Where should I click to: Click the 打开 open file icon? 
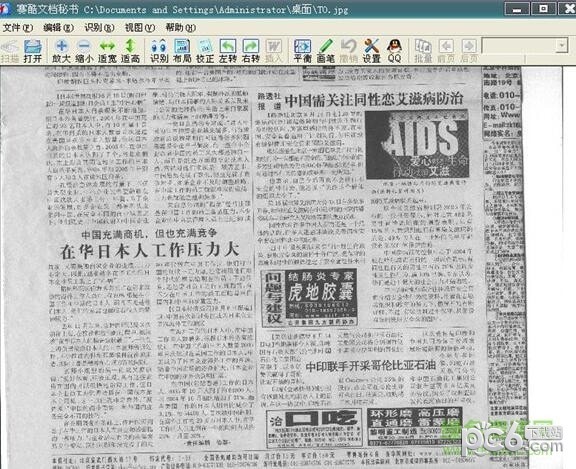[x=32, y=51]
